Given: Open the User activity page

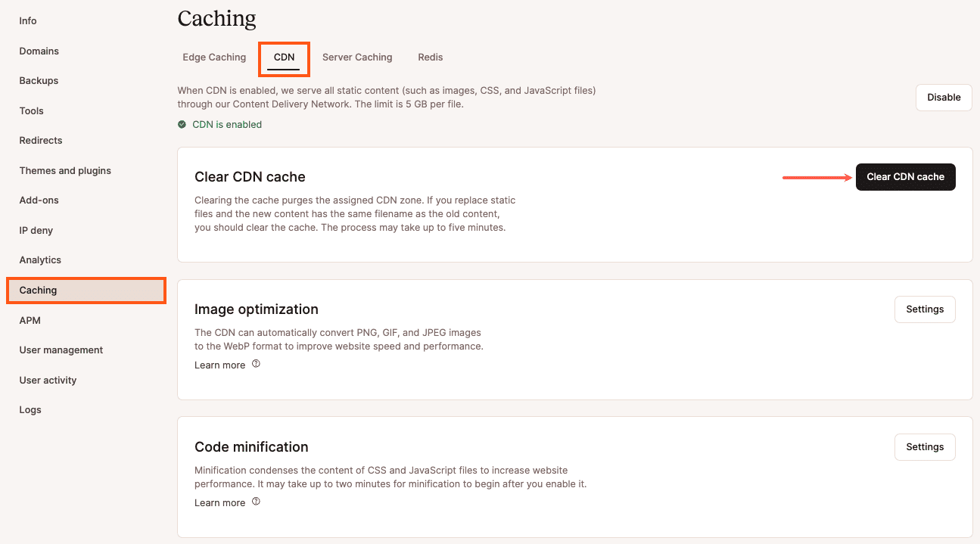Looking at the screenshot, I should point(48,381).
